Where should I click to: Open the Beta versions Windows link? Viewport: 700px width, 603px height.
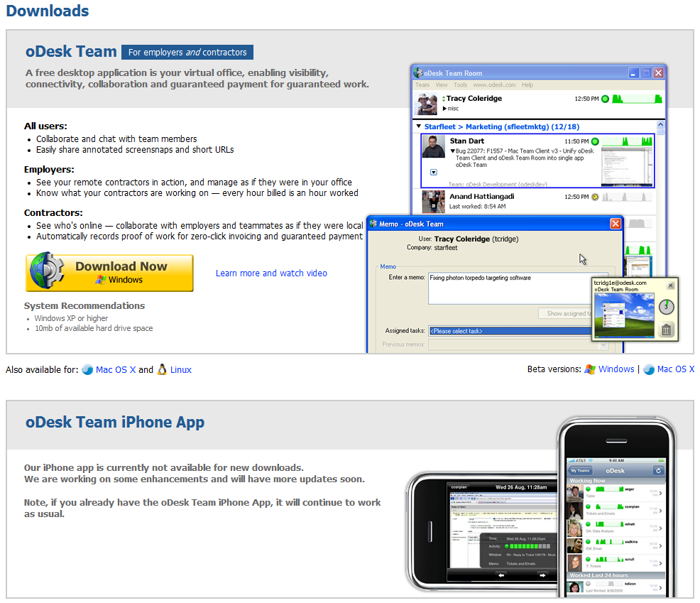coord(616,369)
